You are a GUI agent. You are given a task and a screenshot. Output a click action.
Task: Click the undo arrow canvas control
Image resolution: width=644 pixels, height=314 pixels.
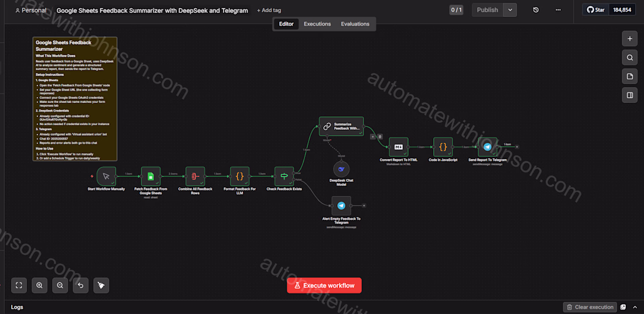coord(81,285)
